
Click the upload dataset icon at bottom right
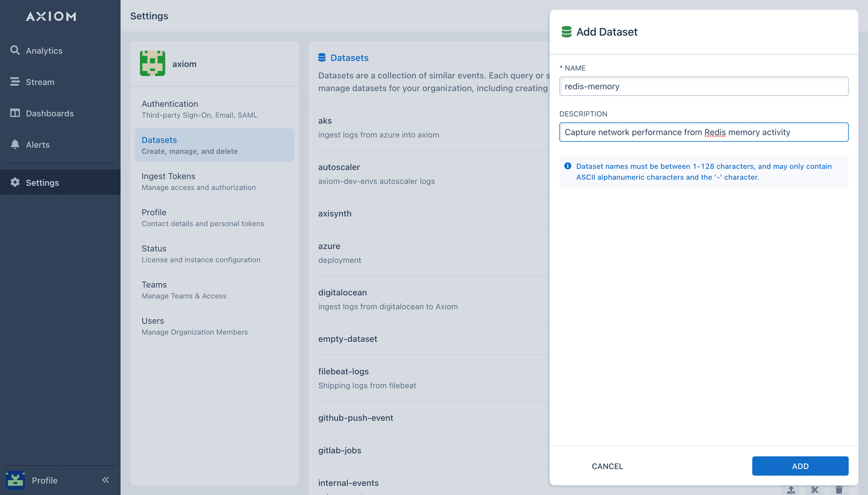pos(791,490)
